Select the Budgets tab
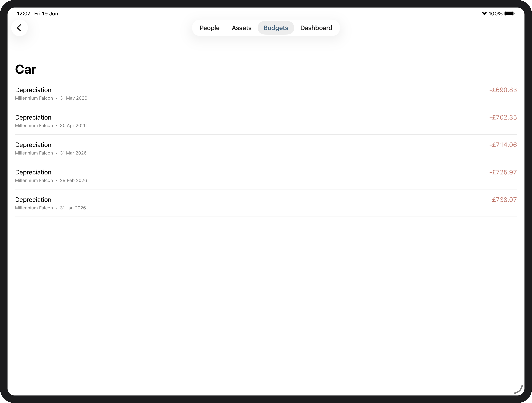532x403 pixels. coord(276,28)
